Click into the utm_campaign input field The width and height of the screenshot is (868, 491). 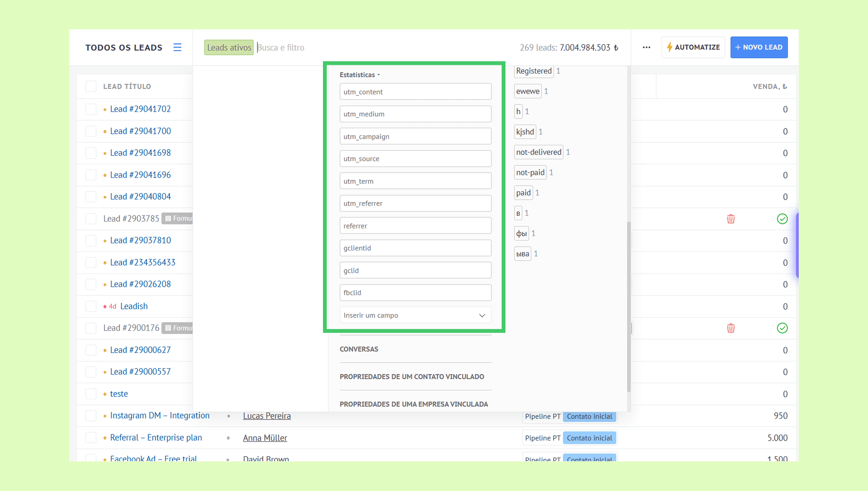click(415, 136)
